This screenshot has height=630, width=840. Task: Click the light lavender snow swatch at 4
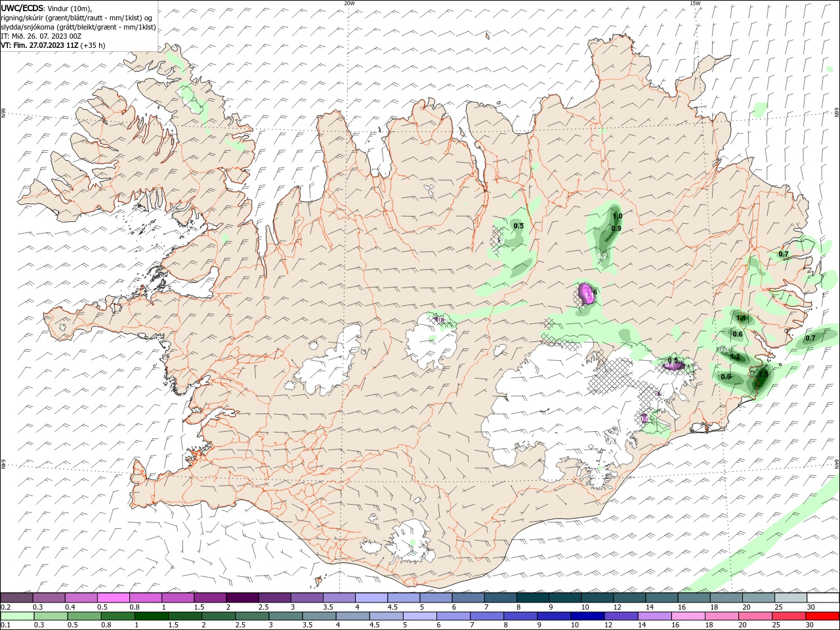371,598
